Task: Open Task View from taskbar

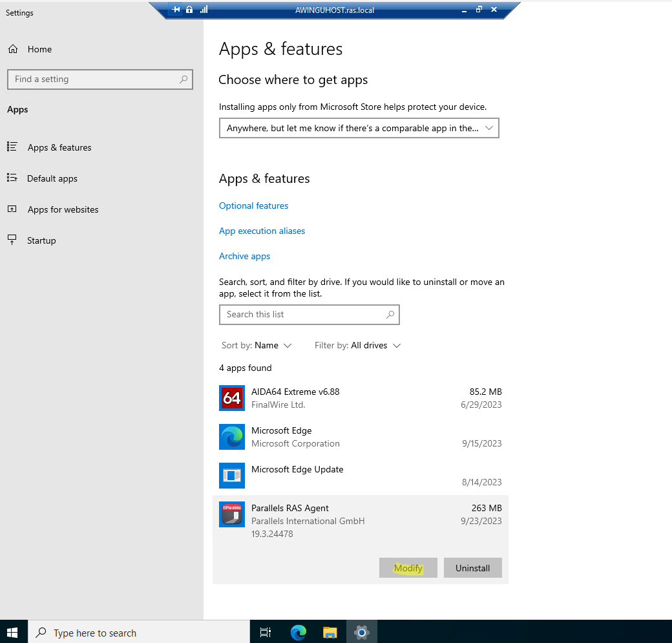Action: click(266, 632)
